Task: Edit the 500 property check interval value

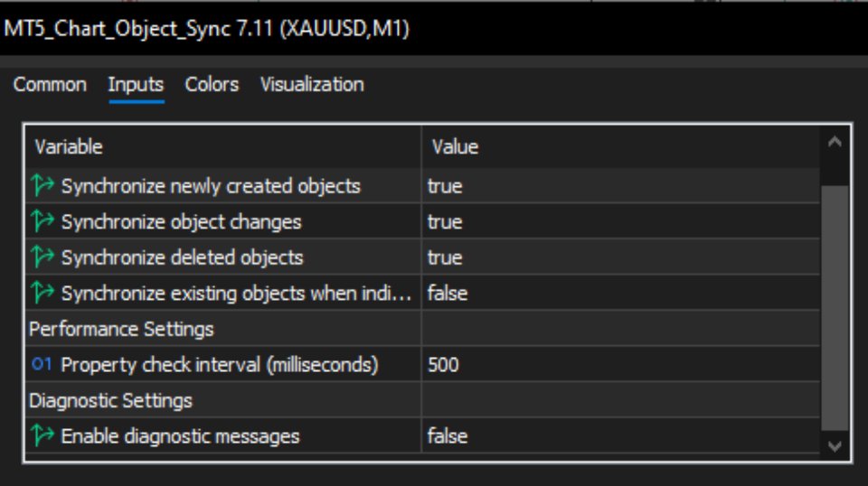Action: coord(620,364)
